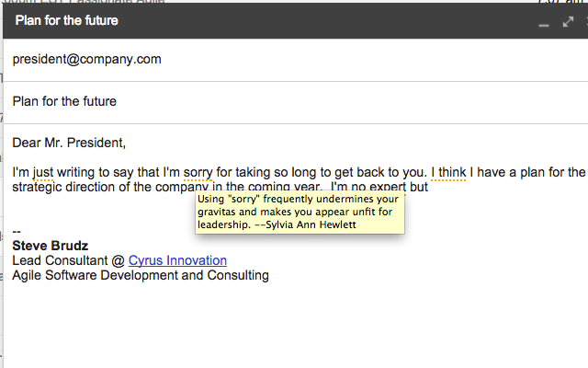
Task: Open the Cyrus Innovation link
Action: [x=177, y=260]
